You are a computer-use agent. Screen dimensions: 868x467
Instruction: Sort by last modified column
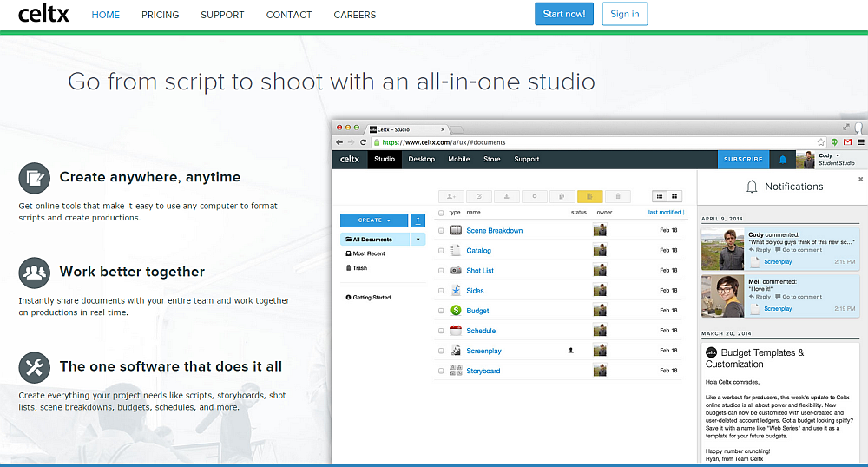(667, 213)
